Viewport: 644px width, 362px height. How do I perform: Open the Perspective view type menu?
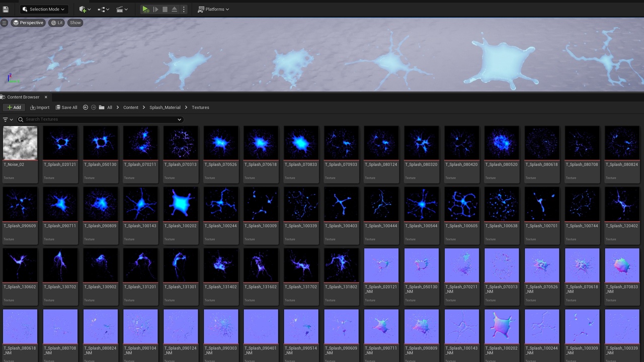pos(28,23)
